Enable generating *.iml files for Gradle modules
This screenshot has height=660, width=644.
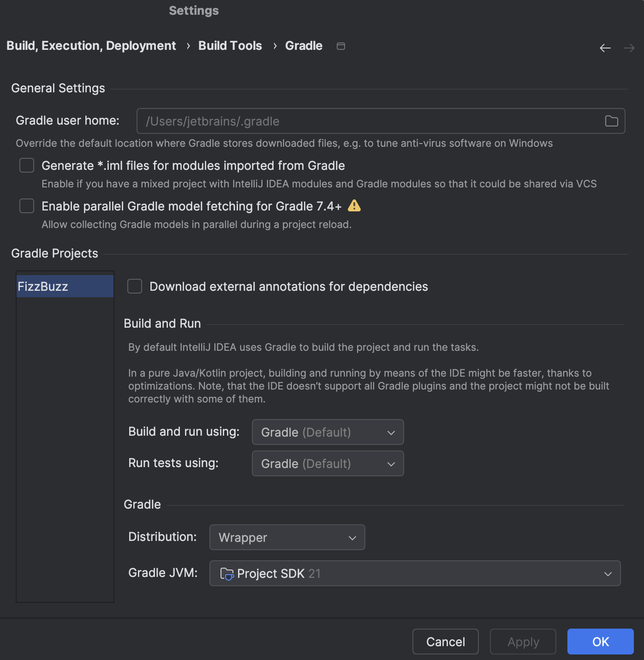tap(27, 165)
